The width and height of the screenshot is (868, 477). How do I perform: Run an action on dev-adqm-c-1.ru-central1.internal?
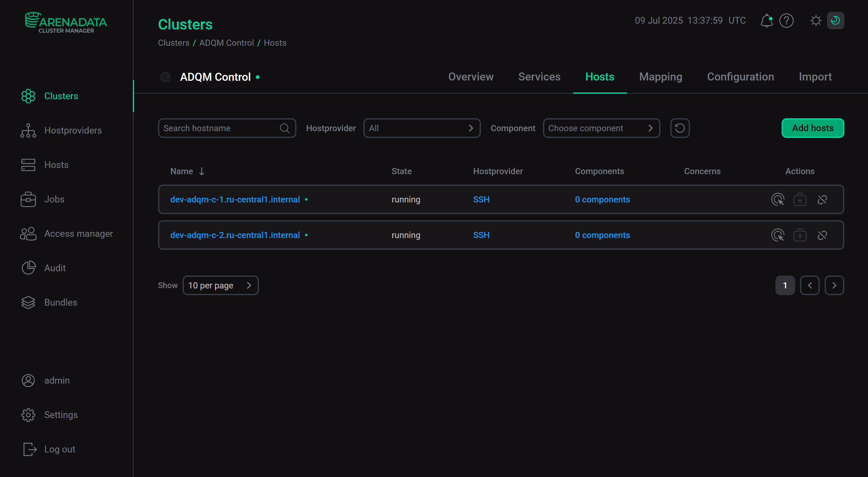(778, 199)
